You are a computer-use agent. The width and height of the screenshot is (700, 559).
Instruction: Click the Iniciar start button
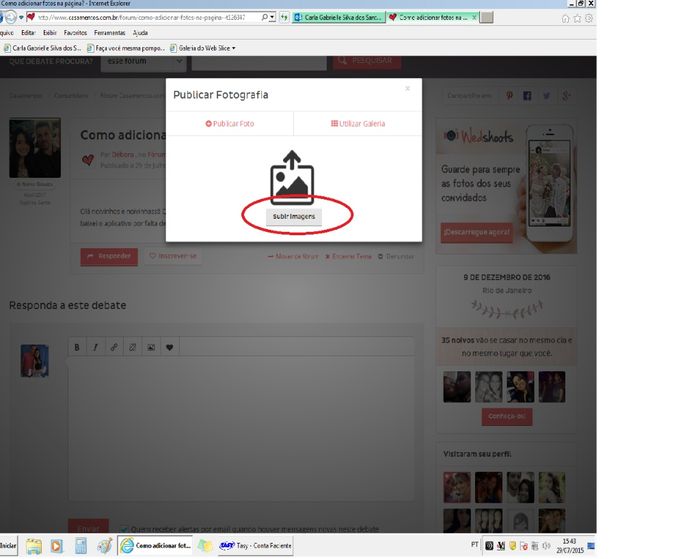pos(8,546)
